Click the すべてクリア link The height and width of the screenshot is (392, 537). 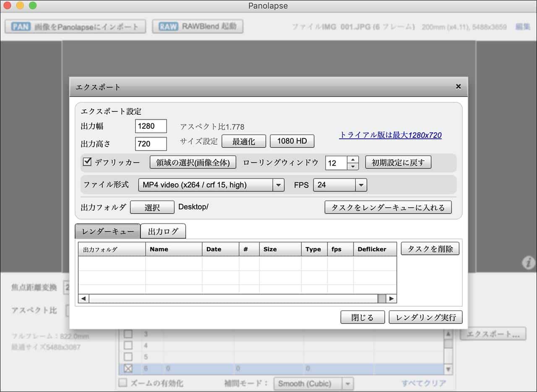click(x=424, y=384)
